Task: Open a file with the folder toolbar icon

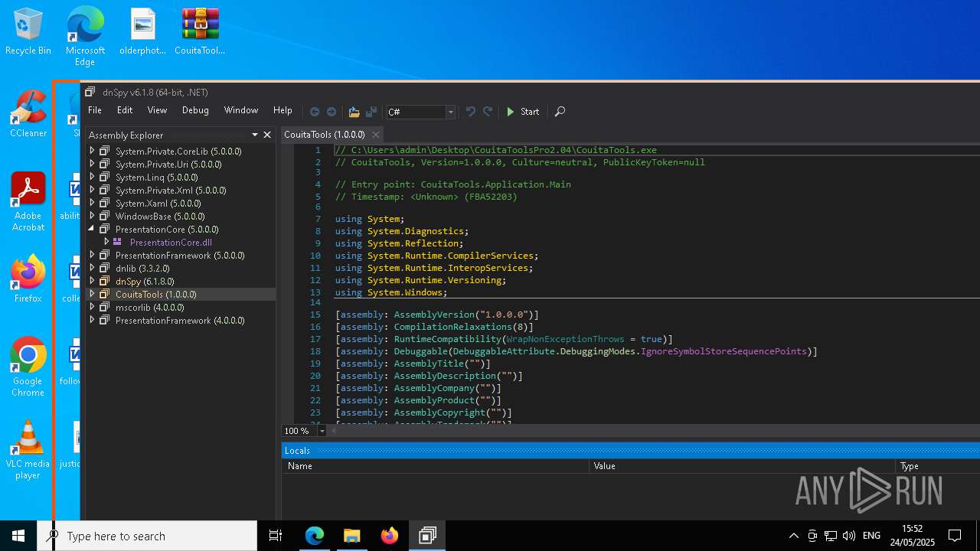Action: [354, 112]
